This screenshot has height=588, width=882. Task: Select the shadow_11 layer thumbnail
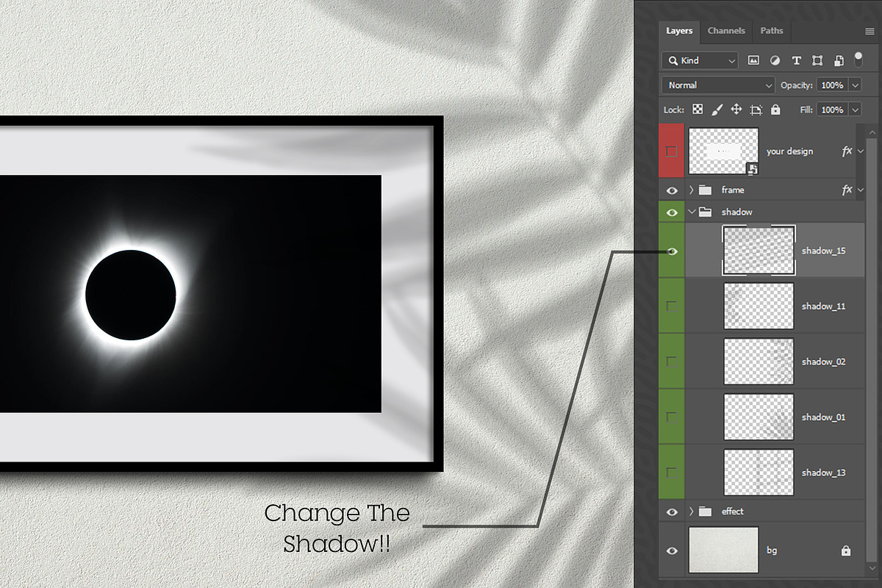coord(759,306)
